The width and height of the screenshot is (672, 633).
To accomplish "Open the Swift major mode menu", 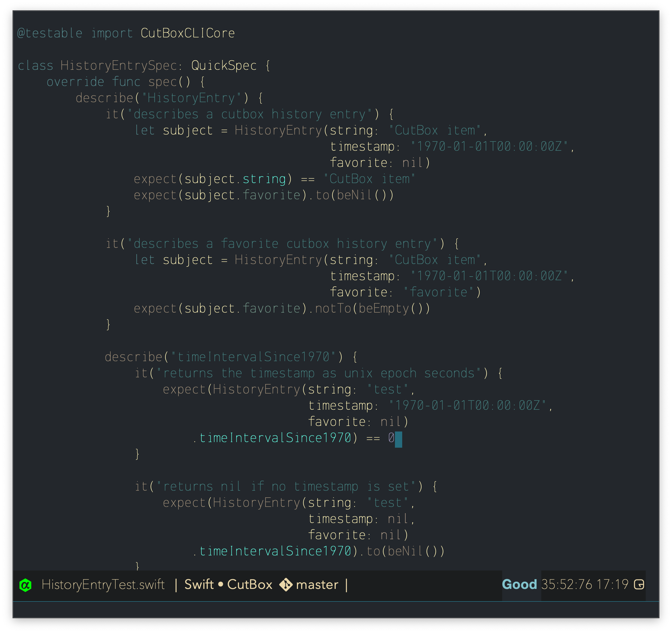I will [x=199, y=585].
